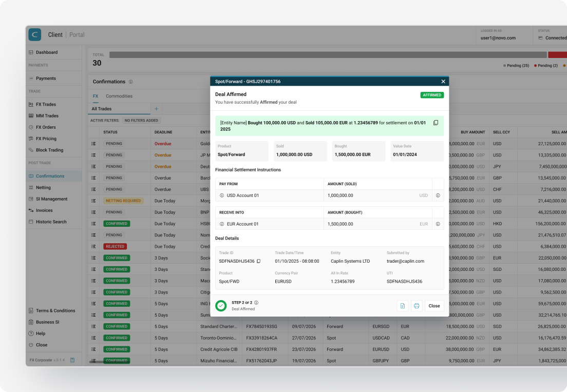This screenshot has height=392, width=567.
Task: Click the version notes icon near FX Corporate
Action: (x=72, y=360)
